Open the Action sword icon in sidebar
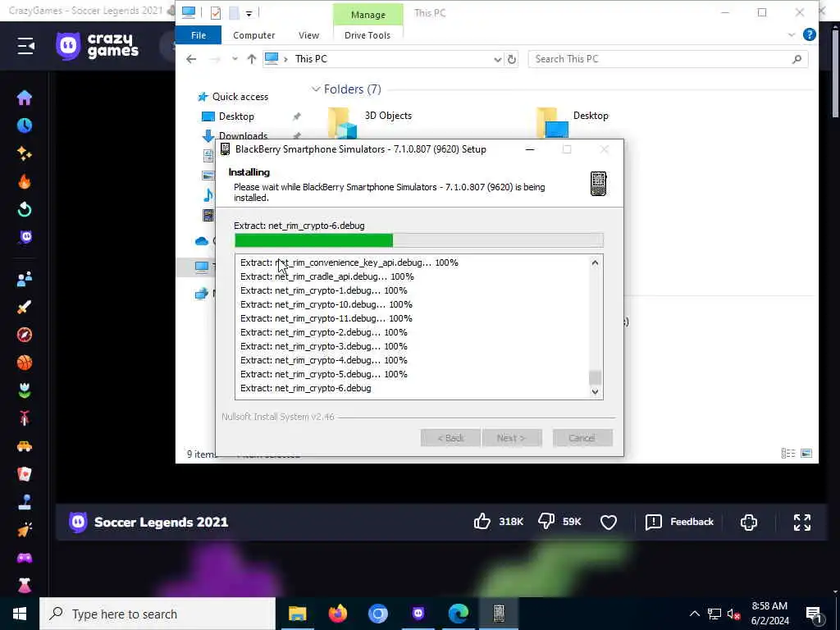This screenshot has width=840, height=630. pyautogui.click(x=24, y=307)
